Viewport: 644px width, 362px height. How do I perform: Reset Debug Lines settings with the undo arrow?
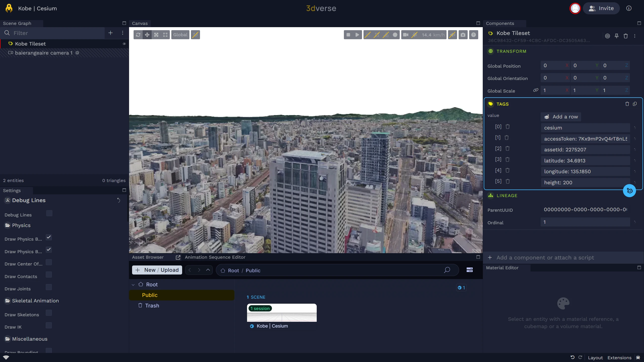click(118, 200)
